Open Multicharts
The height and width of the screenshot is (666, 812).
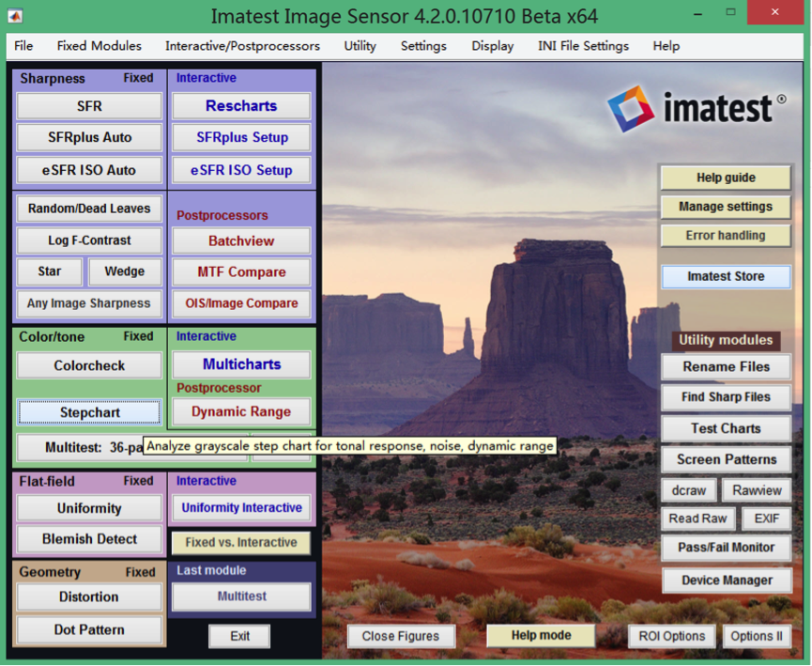click(240, 364)
